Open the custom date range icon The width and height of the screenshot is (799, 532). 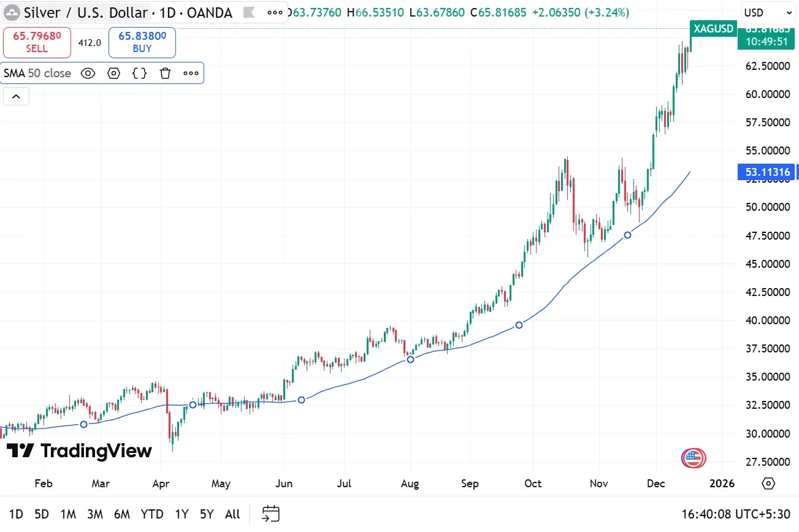pyautogui.click(x=270, y=514)
